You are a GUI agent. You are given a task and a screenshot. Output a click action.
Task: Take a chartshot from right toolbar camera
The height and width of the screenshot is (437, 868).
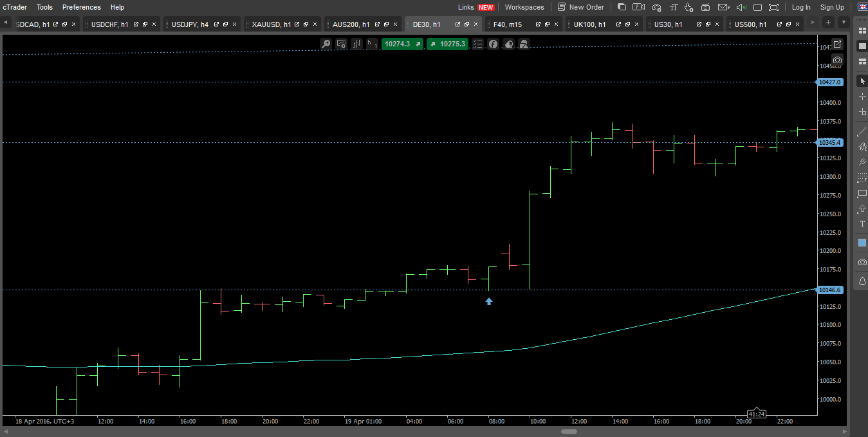point(862,262)
